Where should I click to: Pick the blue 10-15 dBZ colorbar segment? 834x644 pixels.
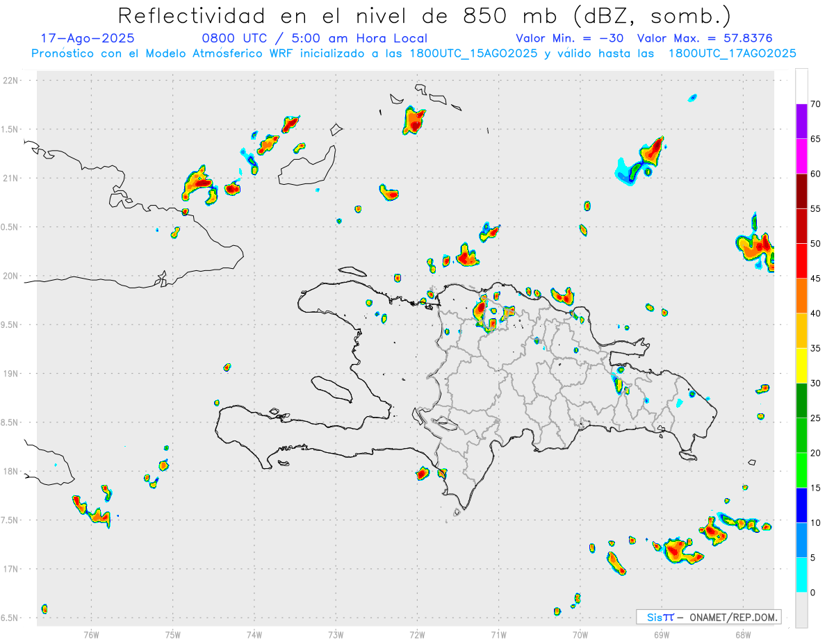[801, 505]
